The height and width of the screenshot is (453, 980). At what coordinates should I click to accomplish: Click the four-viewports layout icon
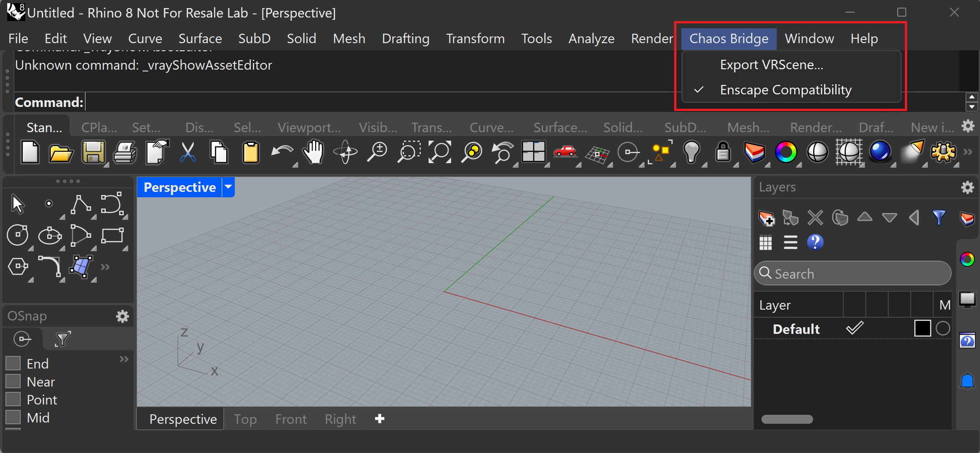533,152
